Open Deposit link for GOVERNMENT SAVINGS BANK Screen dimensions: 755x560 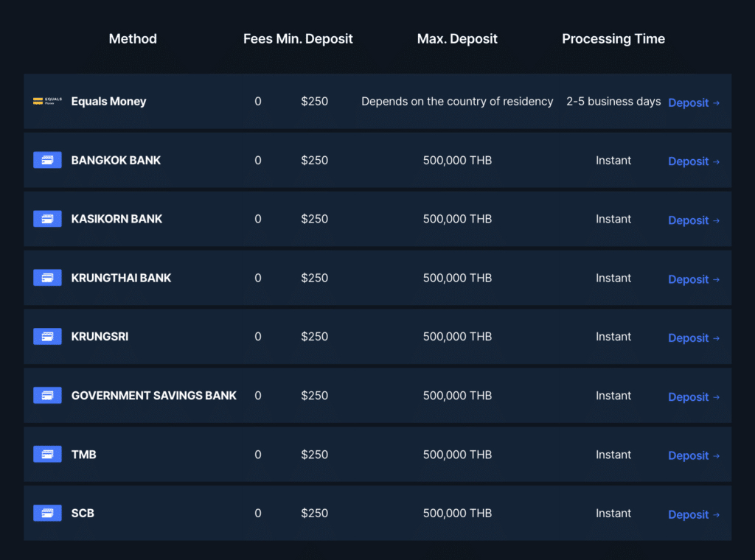tap(694, 397)
